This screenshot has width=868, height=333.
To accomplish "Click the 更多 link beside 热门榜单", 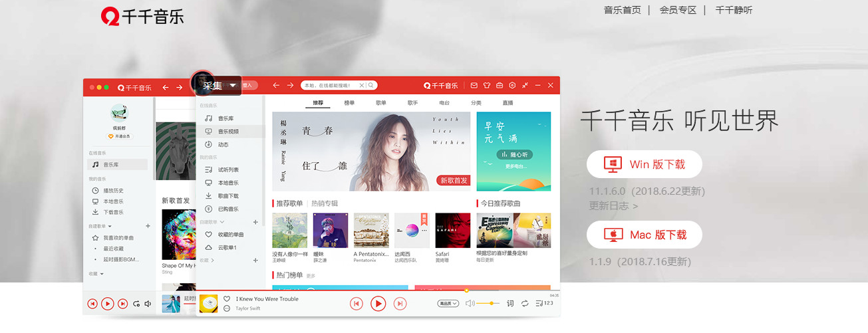I will [x=311, y=276].
